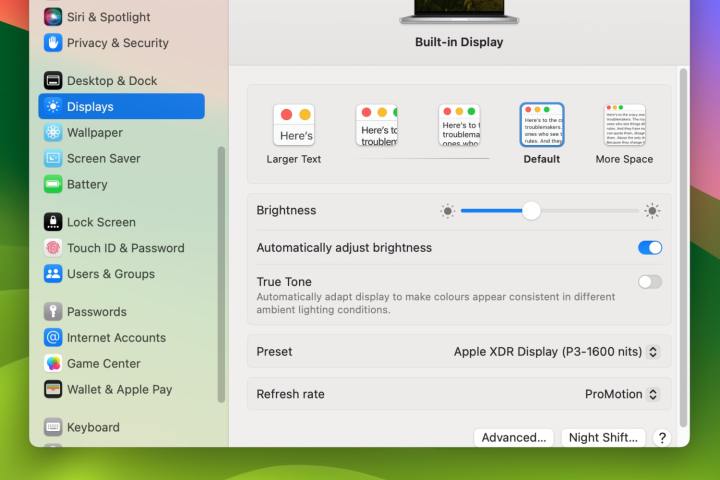Screen dimensions: 720x480
Task: Open Lock Screen settings
Action: click(x=101, y=222)
